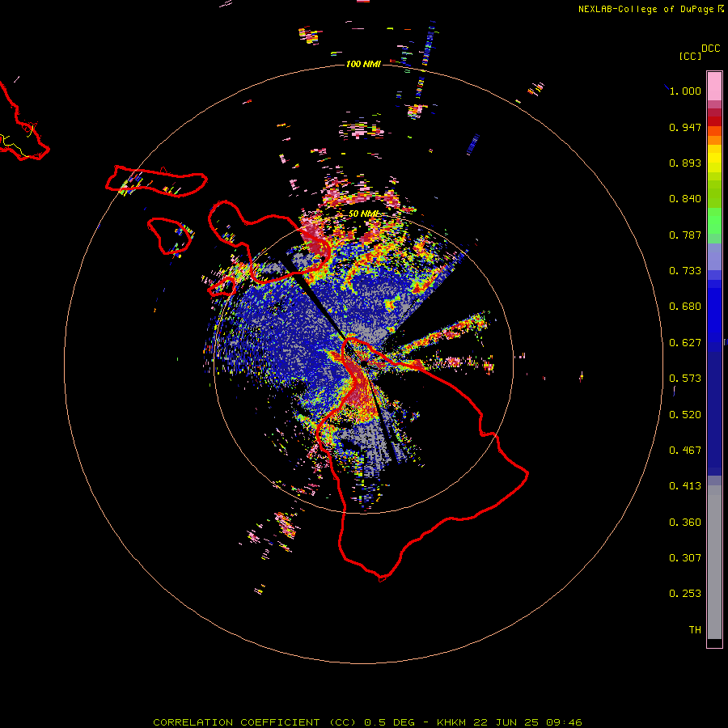
Task: Click the 0.947 scale value
Action: (685, 127)
